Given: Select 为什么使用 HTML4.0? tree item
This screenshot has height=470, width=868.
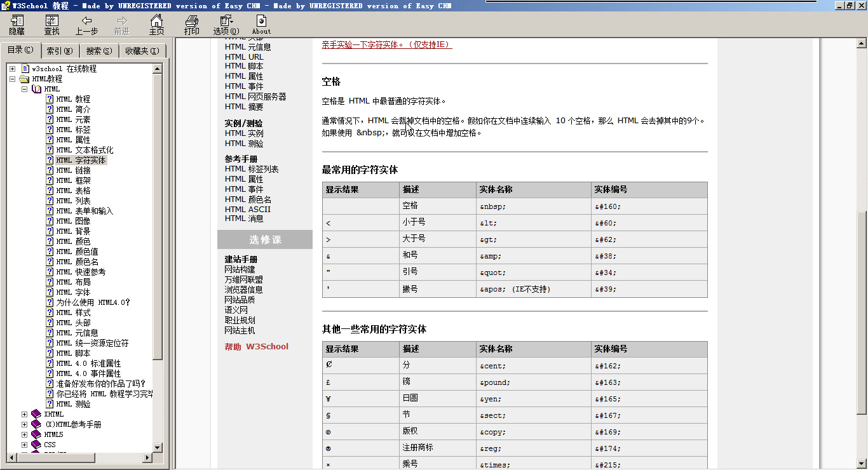Looking at the screenshot, I should coord(93,302).
